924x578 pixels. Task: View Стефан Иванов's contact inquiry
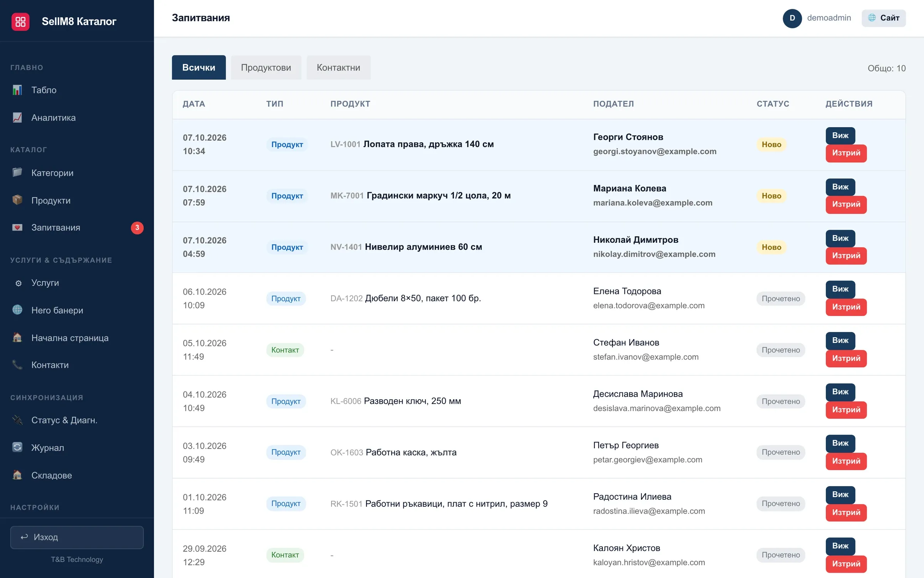(x=840, y=341)
